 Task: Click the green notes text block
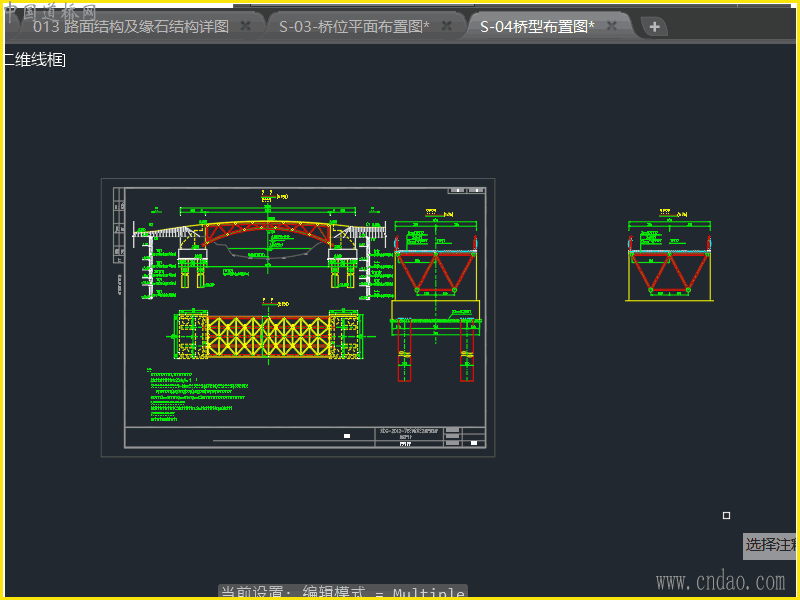(195, 393)
